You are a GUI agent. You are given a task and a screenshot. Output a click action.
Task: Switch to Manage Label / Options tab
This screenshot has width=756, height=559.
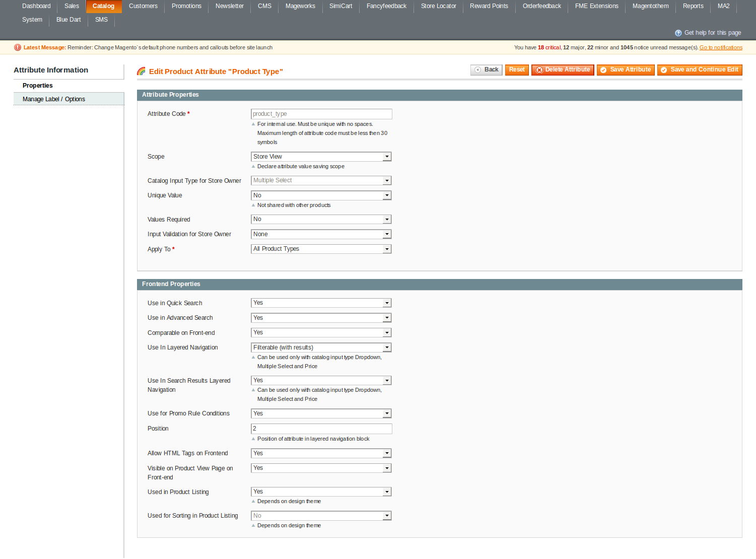54,99
